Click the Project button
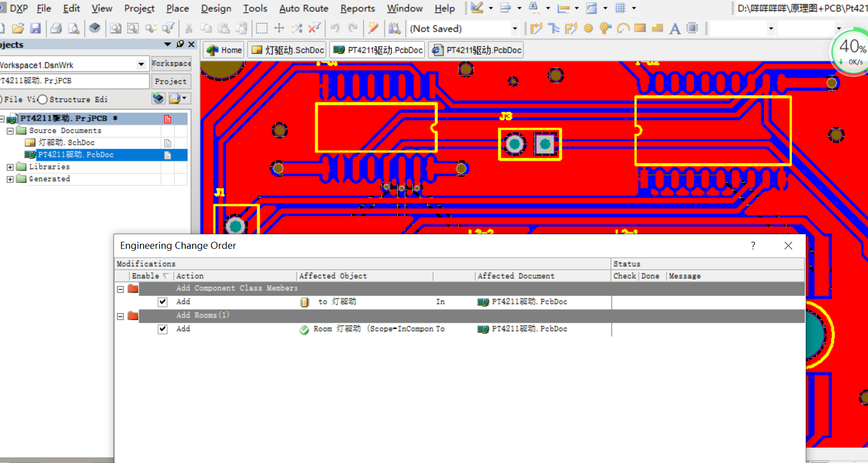The image size is (868, 463). 171,81
